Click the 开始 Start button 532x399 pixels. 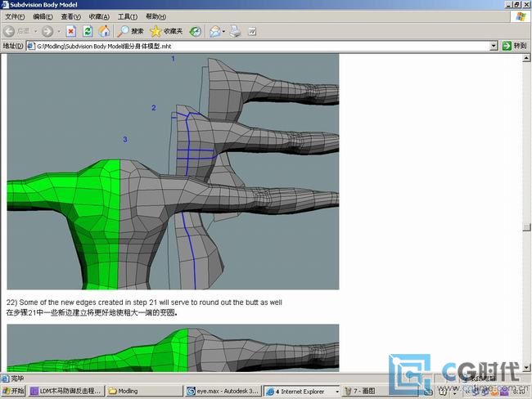[x=14, y=391]
